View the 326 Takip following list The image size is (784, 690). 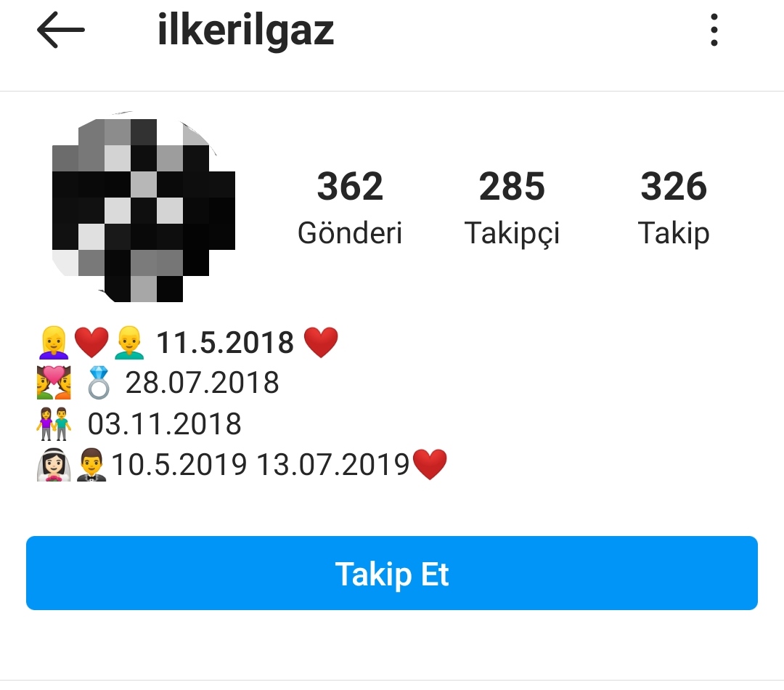click(x=674, y=207)
